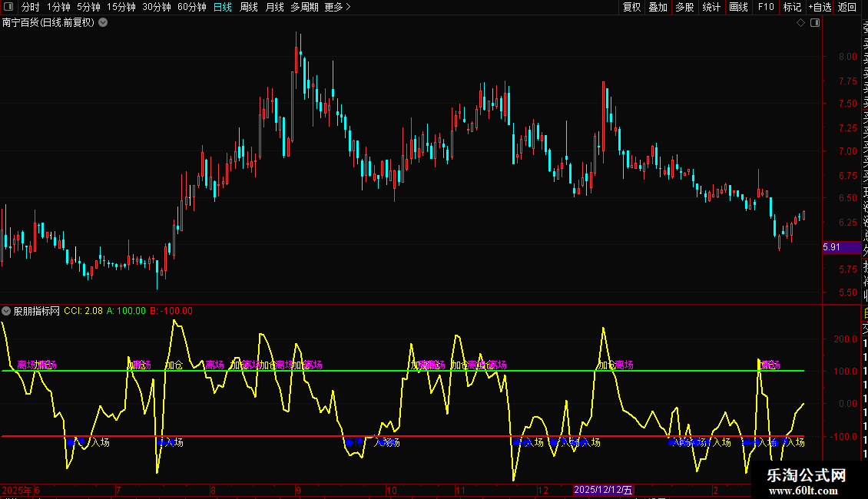
Task: Click the 2025/12/12 date marker on timeline
Action: [x=604, y=490]
